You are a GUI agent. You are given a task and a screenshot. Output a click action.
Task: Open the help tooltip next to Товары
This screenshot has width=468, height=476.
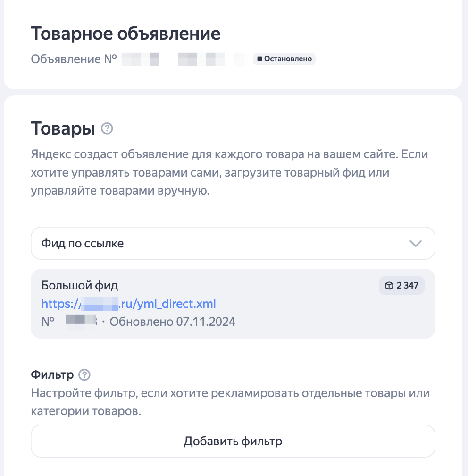(x=107, y=128)
